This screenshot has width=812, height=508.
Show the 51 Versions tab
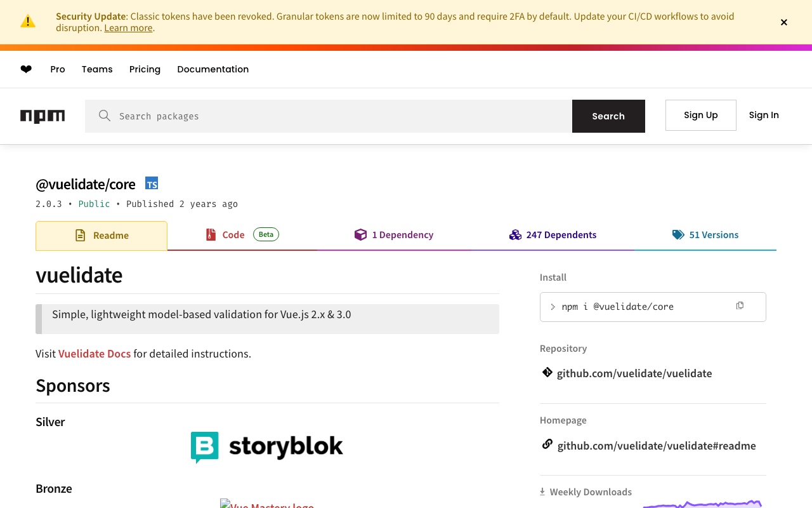coord(705,235)
